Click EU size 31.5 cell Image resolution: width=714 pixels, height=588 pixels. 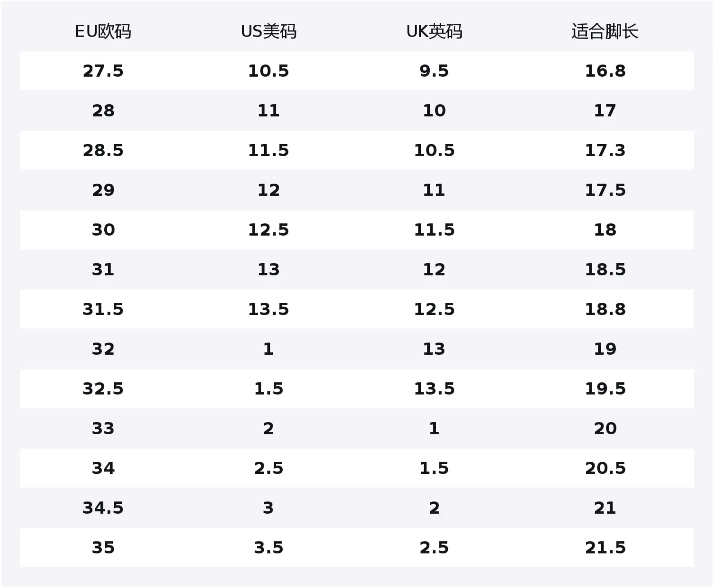tap(103, 309)
